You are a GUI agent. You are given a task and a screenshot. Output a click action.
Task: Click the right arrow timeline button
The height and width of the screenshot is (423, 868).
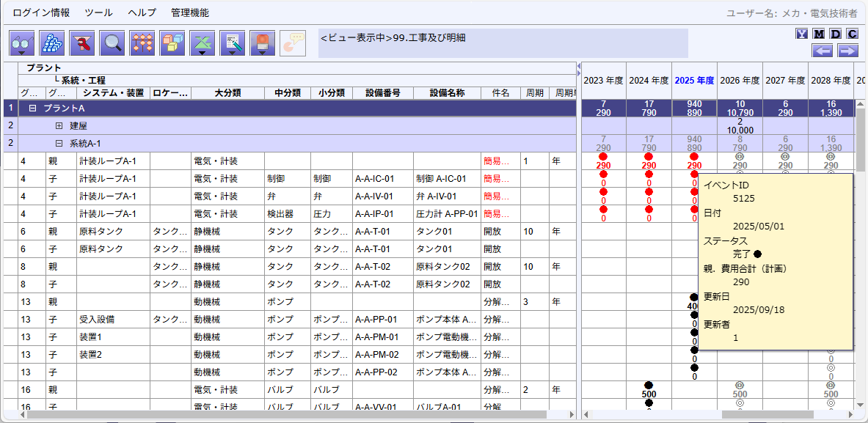848,51
